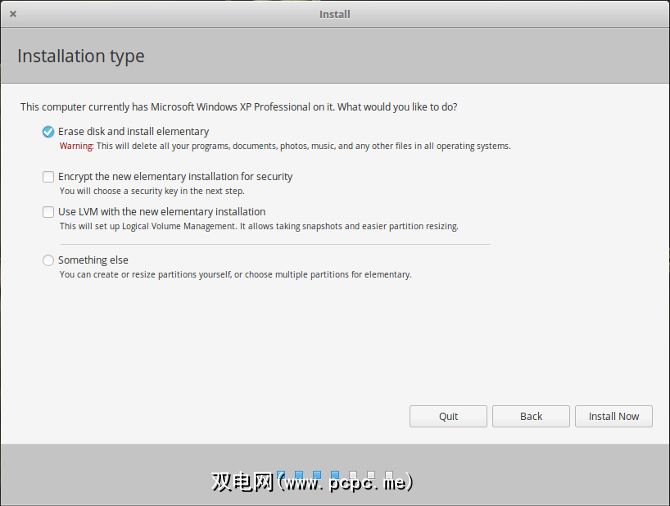This screenshot has width=670, height=506.
Task: Click the Windows XP Professional question text
Action: click(x=239, y=107)
